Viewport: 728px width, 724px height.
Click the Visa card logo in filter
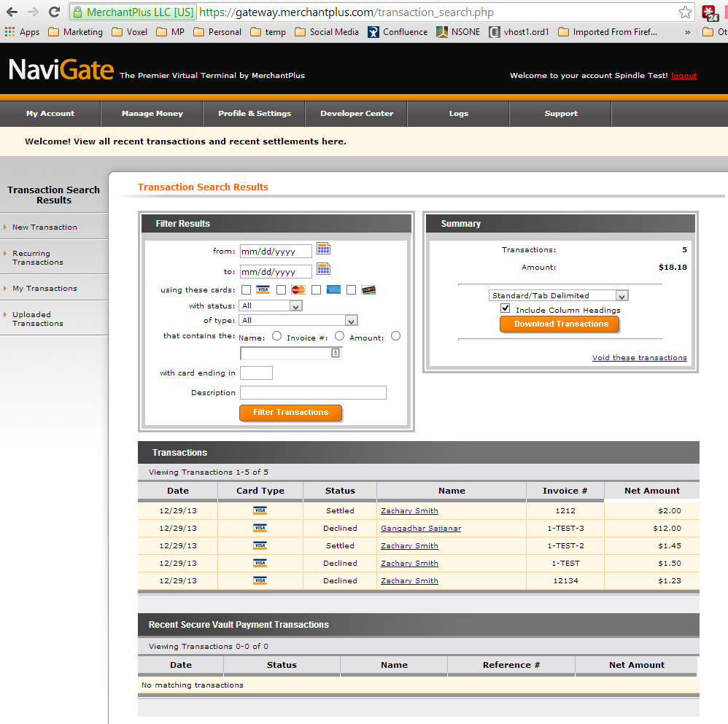point(263,289)
